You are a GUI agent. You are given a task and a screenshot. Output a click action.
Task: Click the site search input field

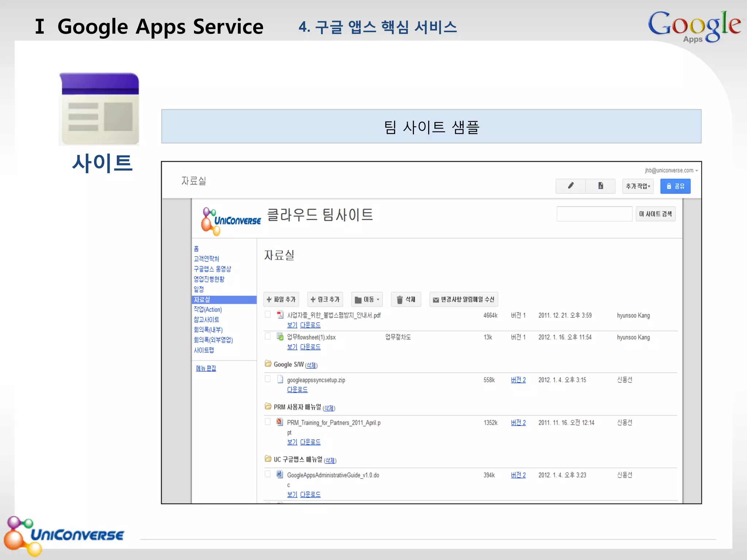point(594,214)
